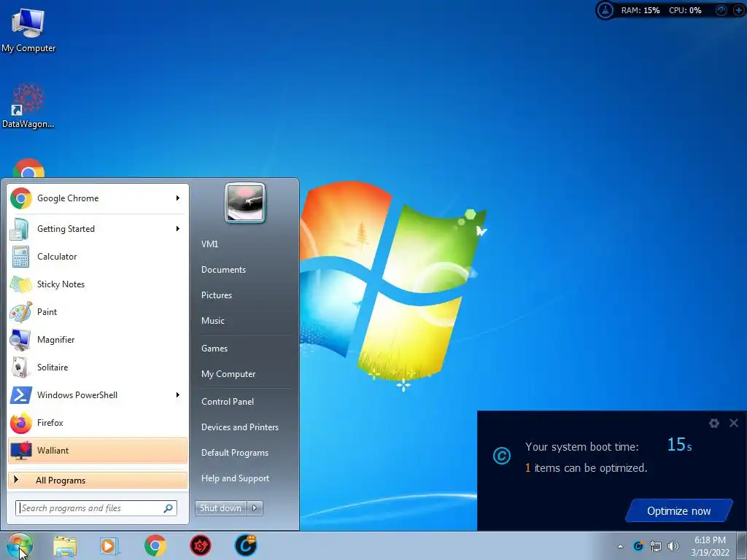
Task: Click the Shut down button
Action: 220,508
